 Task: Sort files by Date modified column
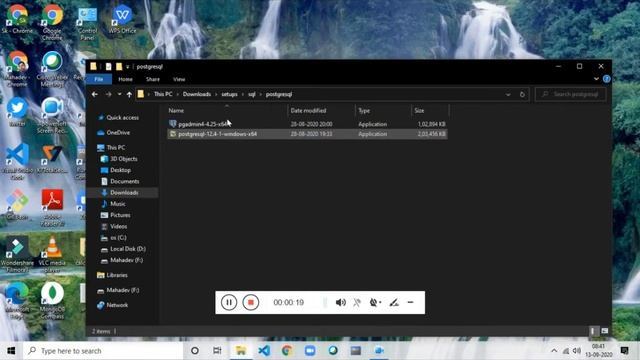321,111
